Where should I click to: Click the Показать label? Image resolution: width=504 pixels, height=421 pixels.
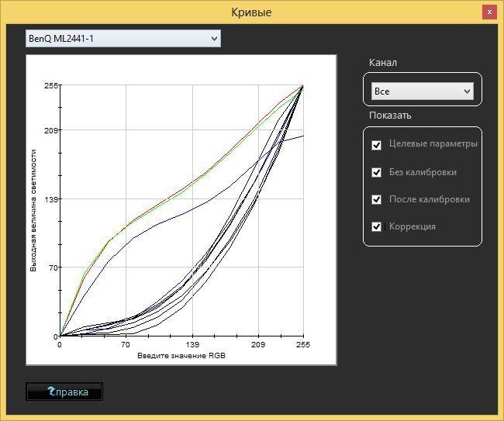390,116
